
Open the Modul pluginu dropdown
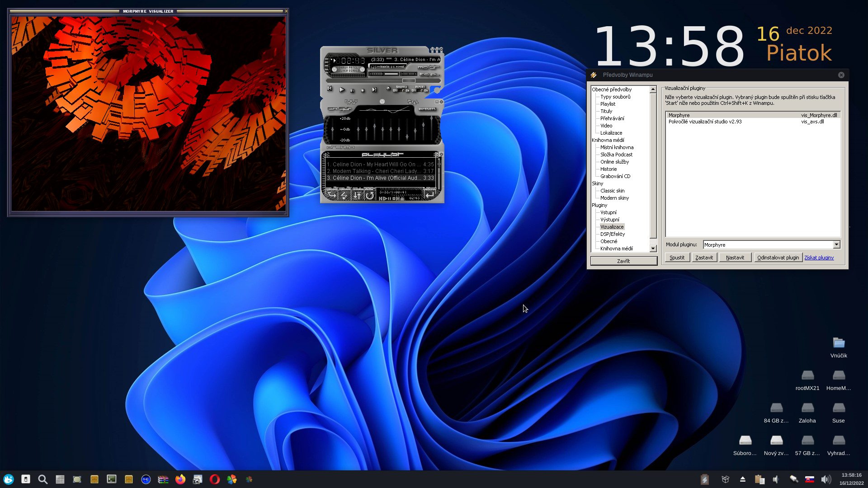(x=836, y=244)
